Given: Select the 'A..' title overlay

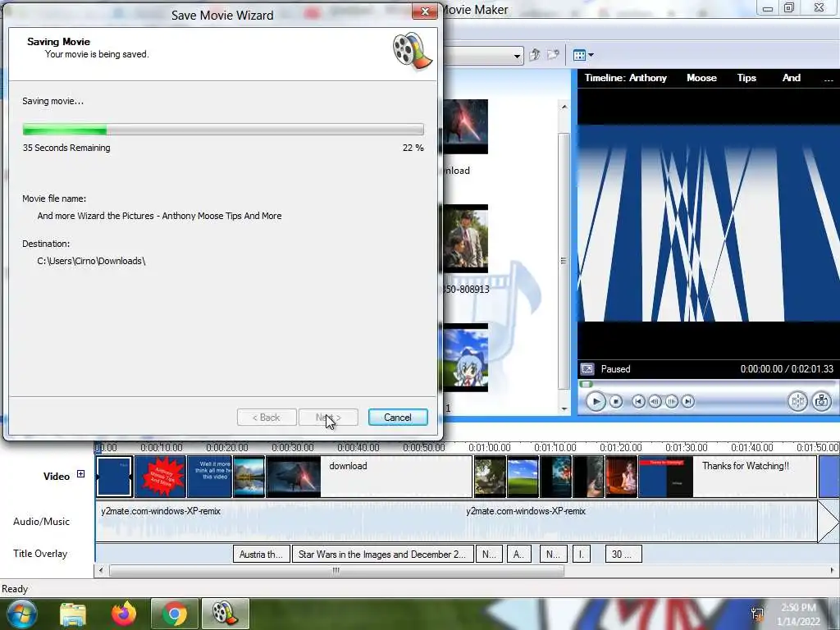Looking at the screenshot, I should click(x=519, y=554).
